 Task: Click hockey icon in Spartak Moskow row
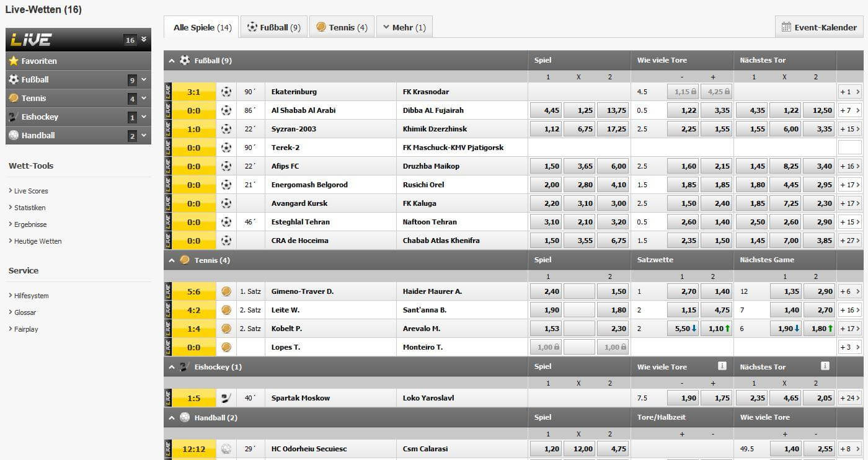point(226,398)
